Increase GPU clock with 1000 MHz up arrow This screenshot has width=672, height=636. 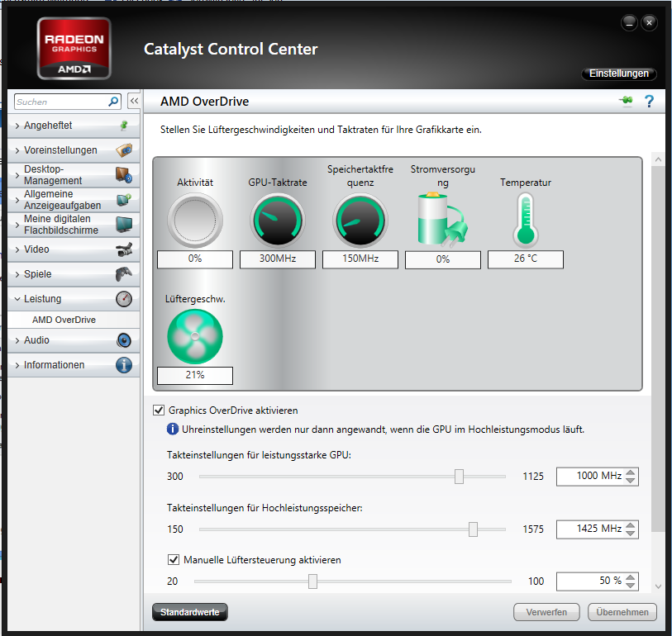coord(630,472)
